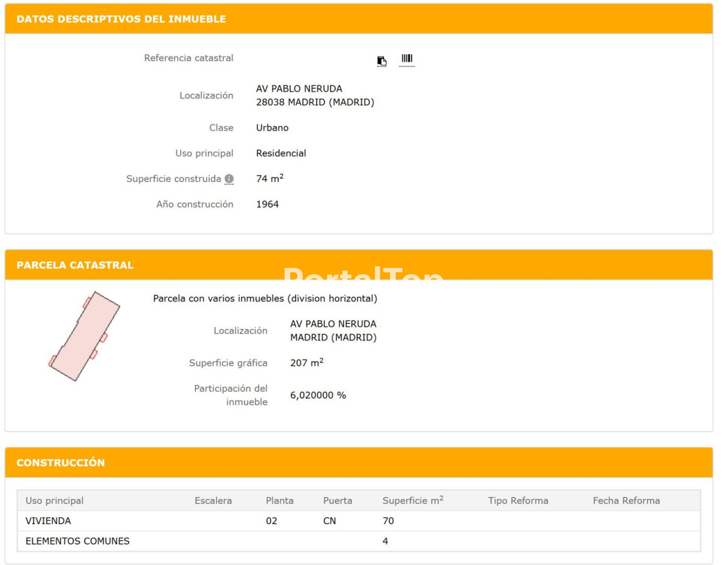Image resolution: width=728 pixels, height=565 pixels.
Task: Click the Superficie m² column header
Action: [413, 501]
